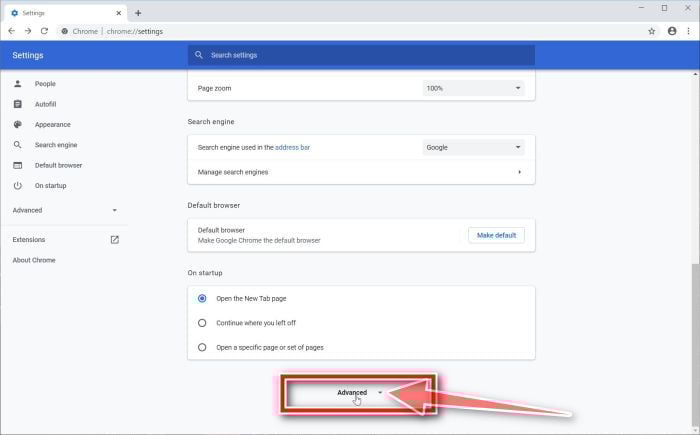
Task: Open Chrome's three-dot menu
Action: tap(688, 31)
